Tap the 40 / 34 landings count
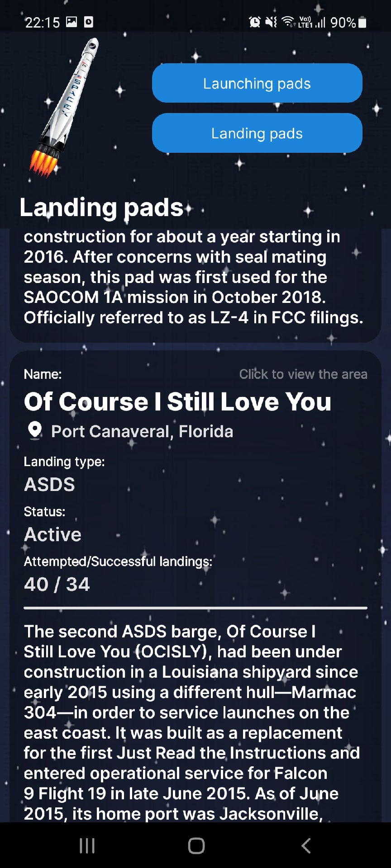The width and height of the screenshot is (391, 868). pos(57,584)
